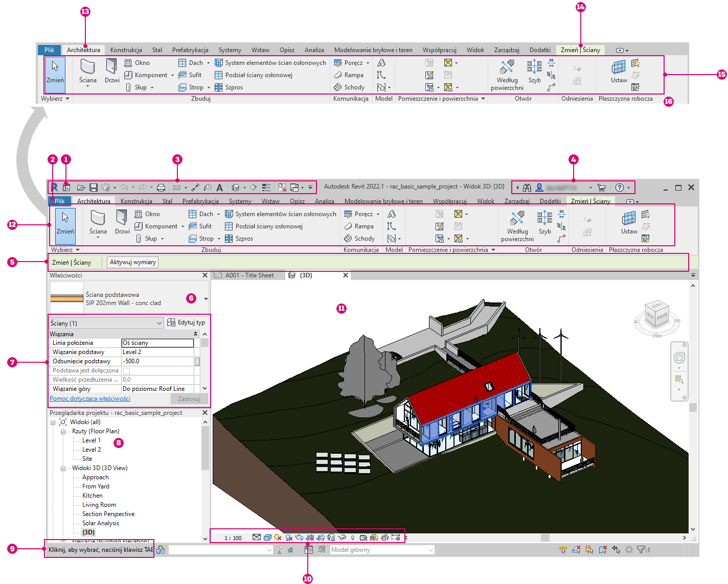Screen dimensions: 728x584
Task: Click the Zastosuj apply button
Action: (x=189, y=399)
